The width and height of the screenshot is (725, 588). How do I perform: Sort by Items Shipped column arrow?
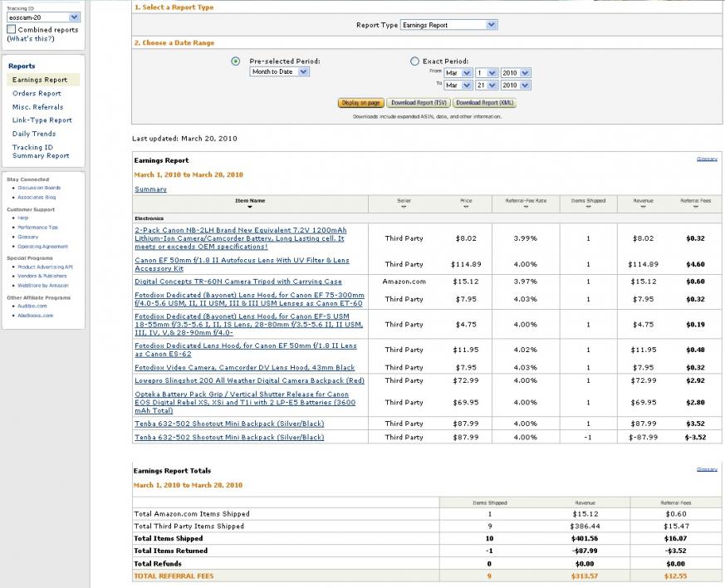[x=588, y=207]
